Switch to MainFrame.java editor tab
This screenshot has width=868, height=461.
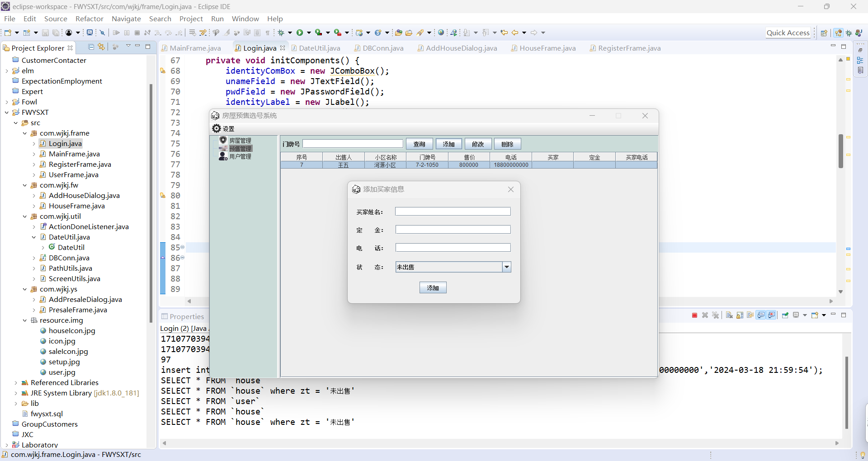[x=192, y=48]
